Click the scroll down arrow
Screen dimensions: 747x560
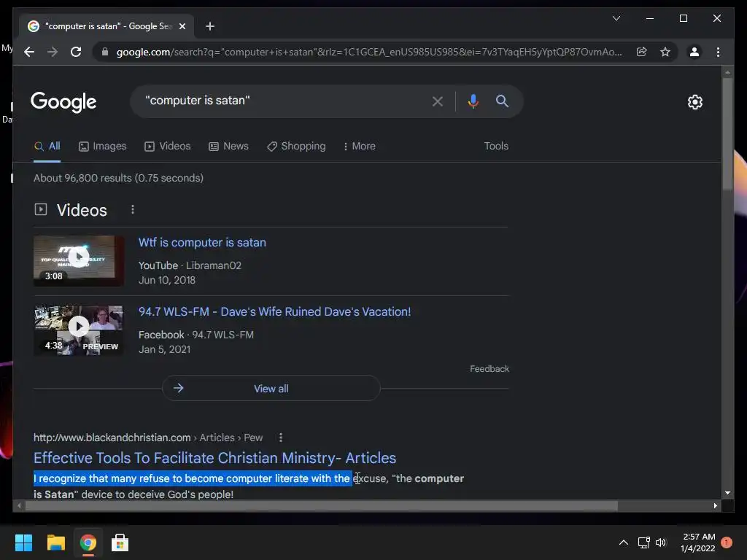click(x=727, y=493)
